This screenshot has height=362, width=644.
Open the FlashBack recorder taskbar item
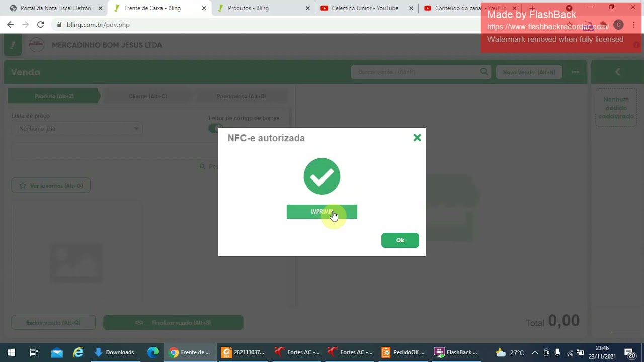[x=457, y=352]
